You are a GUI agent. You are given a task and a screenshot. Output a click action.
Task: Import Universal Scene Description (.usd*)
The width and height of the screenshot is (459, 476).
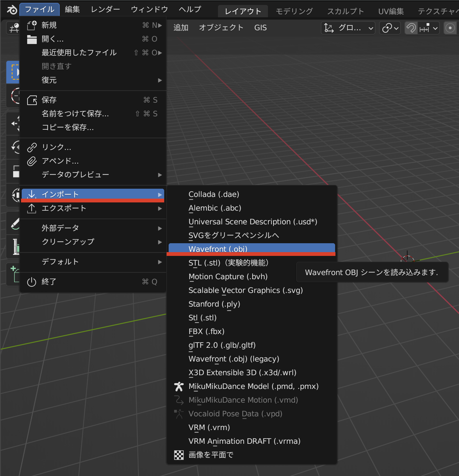[252, 222]
